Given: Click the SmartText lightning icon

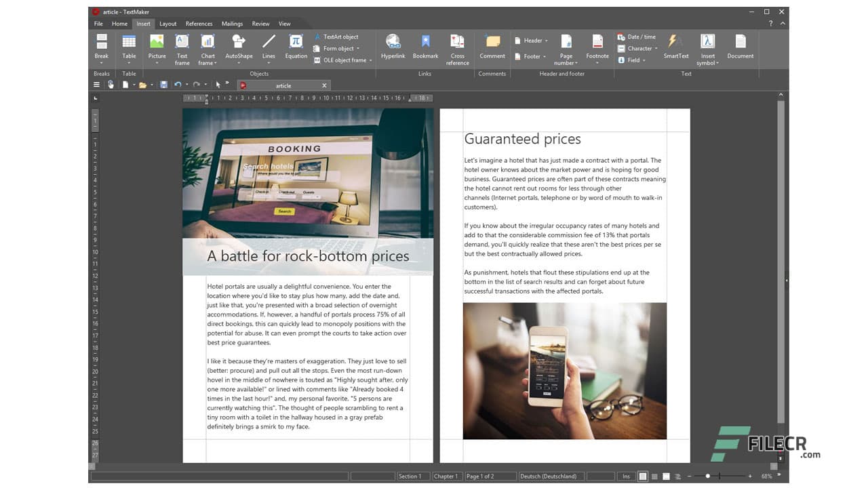Looking at the screenshot, I should (x=675, y=46).
